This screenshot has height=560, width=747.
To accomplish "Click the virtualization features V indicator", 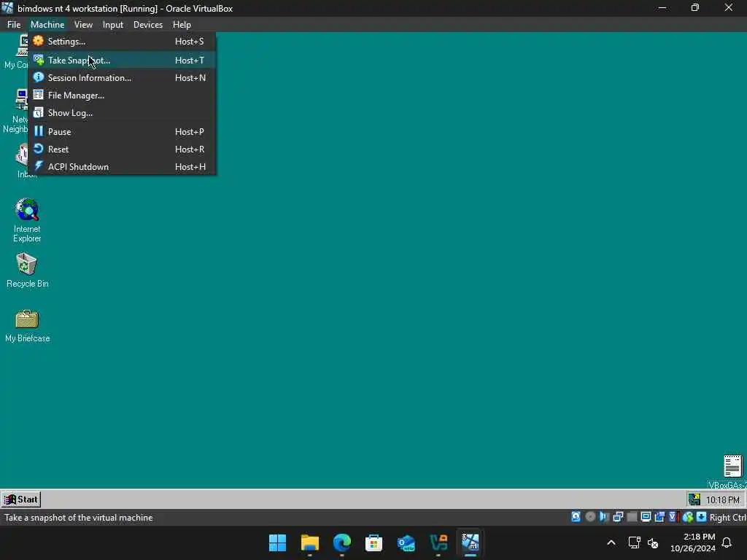I will coord(673,517).
